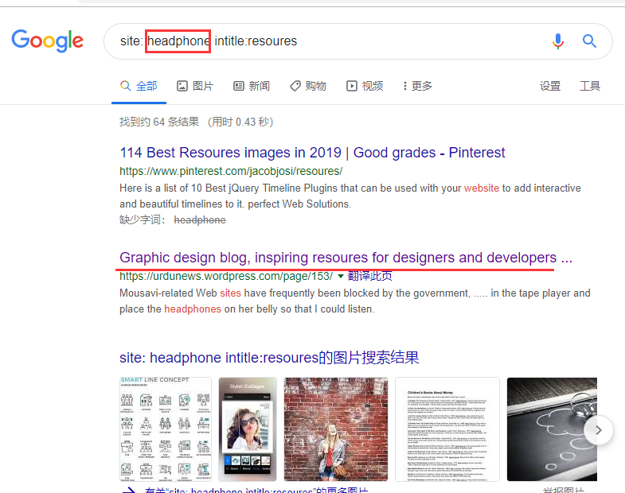Click the 翻译此页 translate this page link
The width and height of the screenshot is (625, 493).
pyautogui.click(x=370, y=276)
